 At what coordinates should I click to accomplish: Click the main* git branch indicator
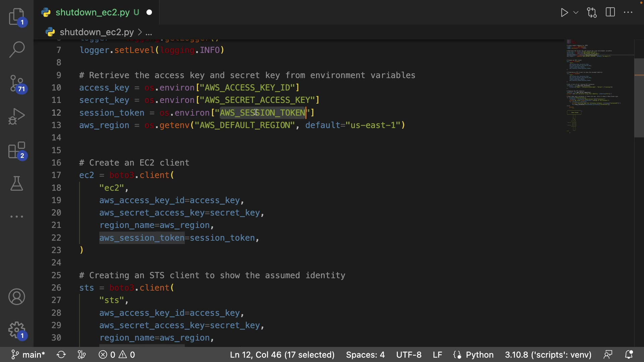pyautogui.click(x=28, y=355)
